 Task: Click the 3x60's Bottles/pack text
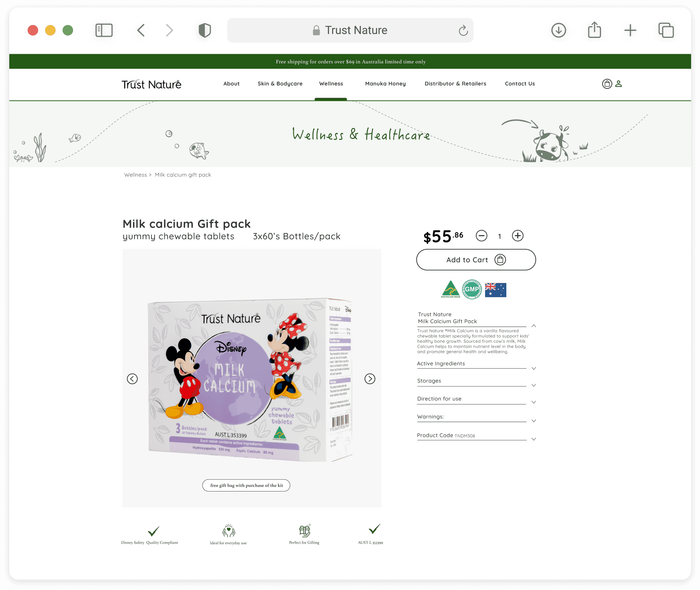[297, 236]
